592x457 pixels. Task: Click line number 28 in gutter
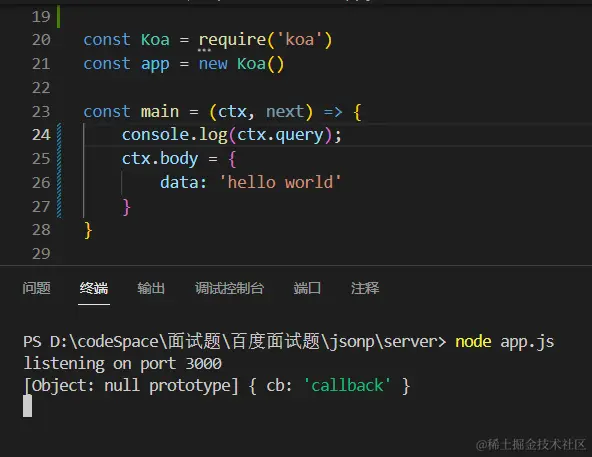coord(41,230)
